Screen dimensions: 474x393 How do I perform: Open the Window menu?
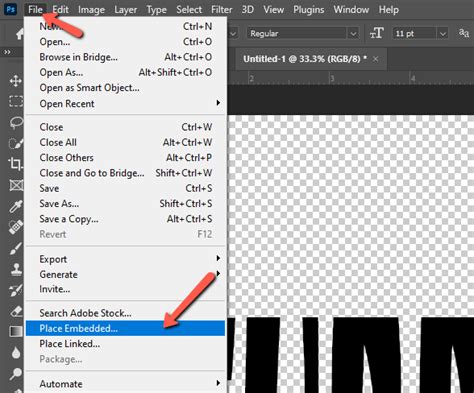tap(351, 10)
